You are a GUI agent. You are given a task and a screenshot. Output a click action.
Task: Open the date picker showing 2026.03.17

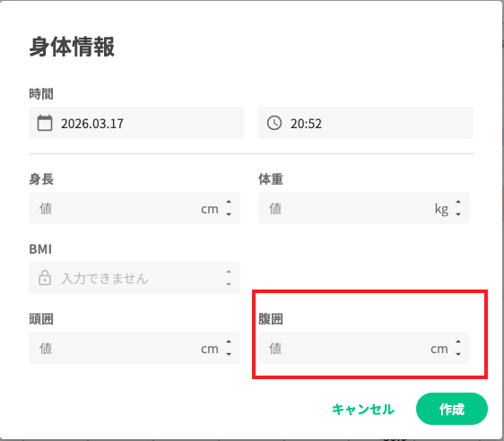(136, 123)
